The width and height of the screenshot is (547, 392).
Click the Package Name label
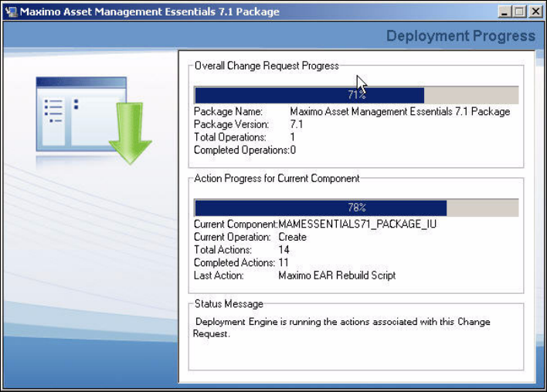tap(228, 111)
